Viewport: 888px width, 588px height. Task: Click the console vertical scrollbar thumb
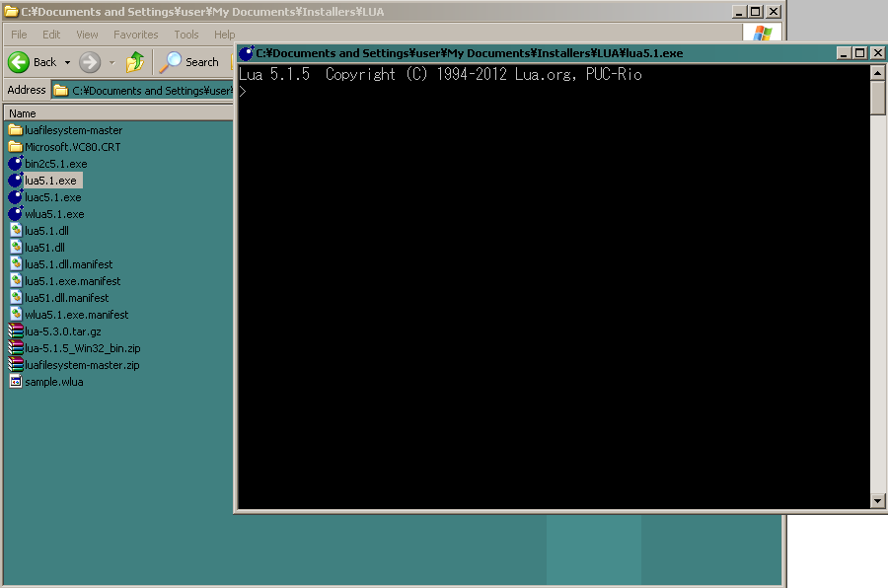click(x=877, y=98)
